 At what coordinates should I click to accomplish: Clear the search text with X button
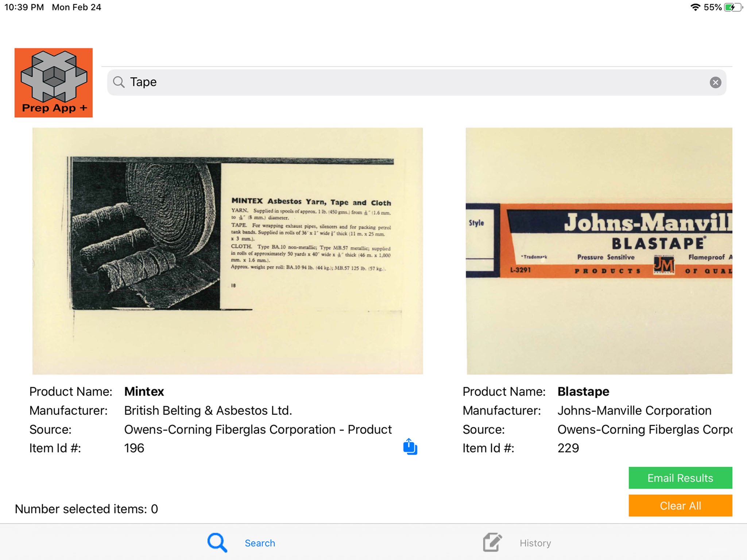(715, 82)
